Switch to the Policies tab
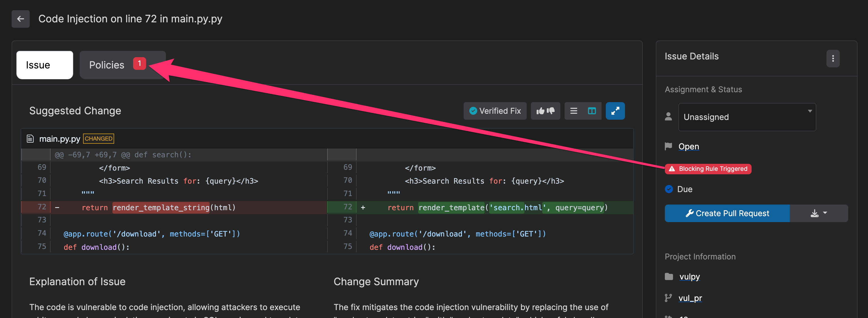This screenshot has height=318, width=868. (x=123, y=65)
